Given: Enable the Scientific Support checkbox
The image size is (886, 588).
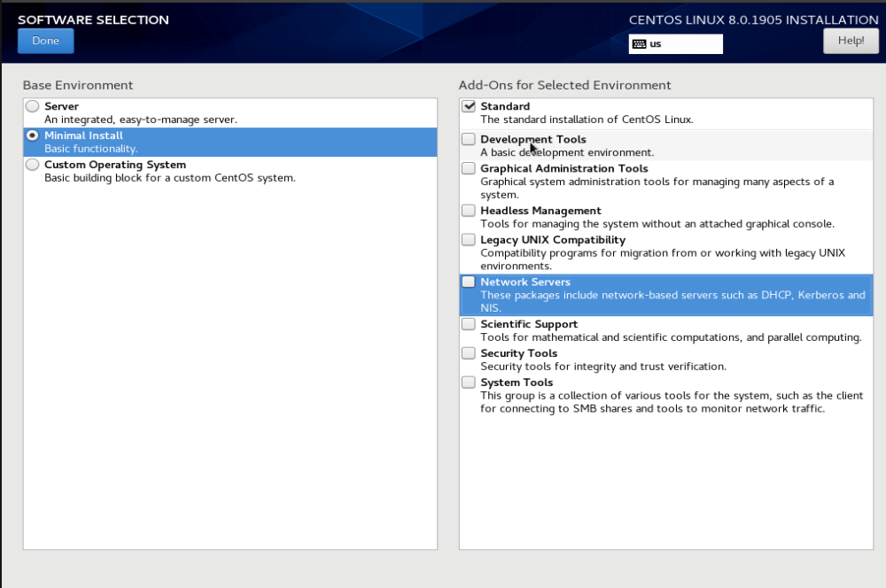Looking at the screenshot, I should 469,324.
